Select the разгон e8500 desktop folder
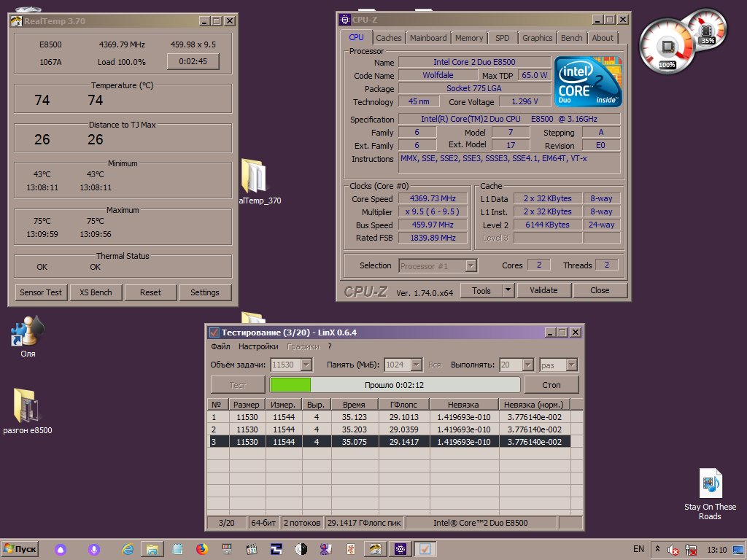Viewport: 747px width, 560px height. (x=27, y=407)
